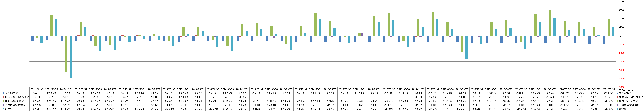Select the ($192.80) cell
This screenshot has height=111, width=644.
point(462,101)
